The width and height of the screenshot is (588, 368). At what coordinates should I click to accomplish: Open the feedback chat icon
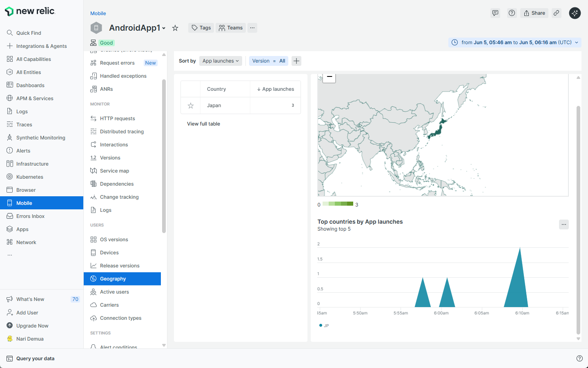[x=495, y=13]
